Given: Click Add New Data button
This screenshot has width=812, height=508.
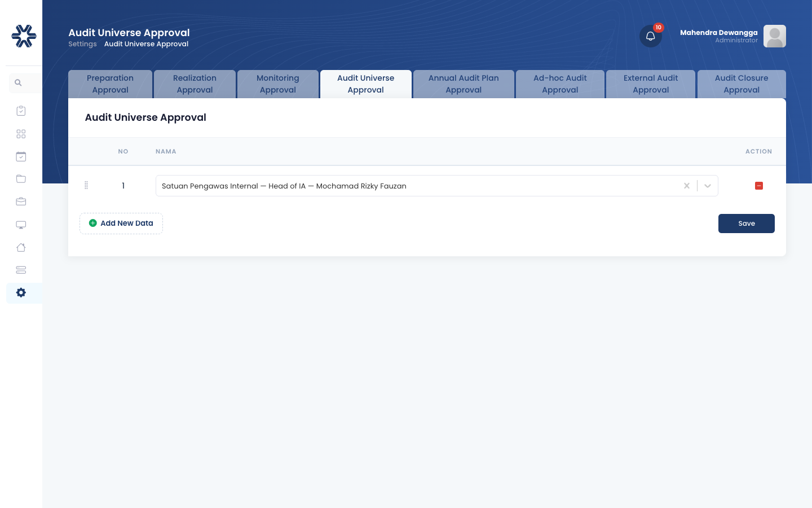Looking at the screenshot, I should (x=121, y=224).
